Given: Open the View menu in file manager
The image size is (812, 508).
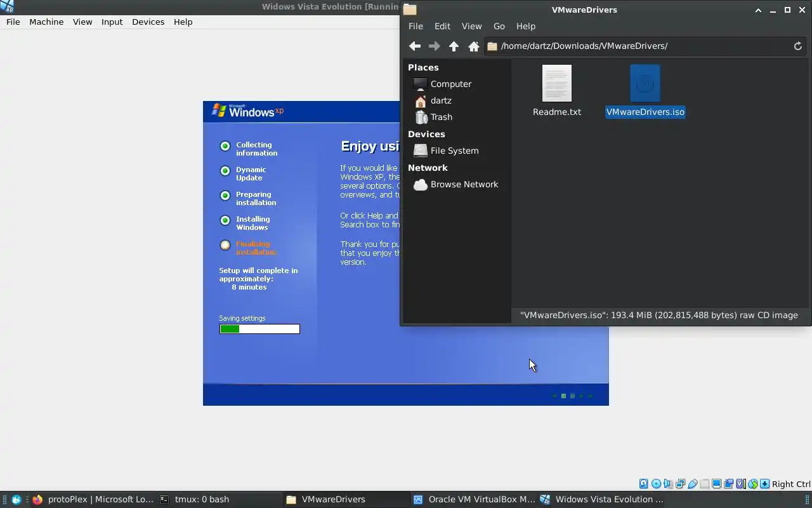Looking at the screenshot, I should point(471,26).
